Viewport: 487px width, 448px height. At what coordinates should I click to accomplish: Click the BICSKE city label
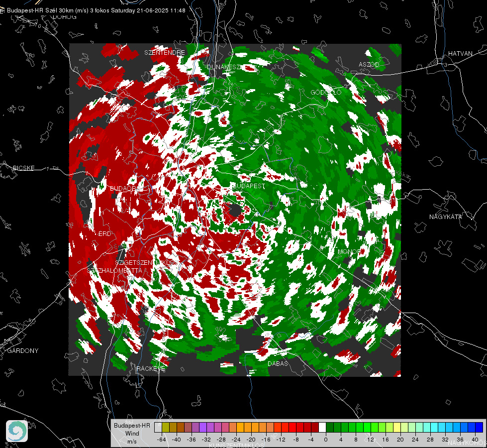pos(23,168)
